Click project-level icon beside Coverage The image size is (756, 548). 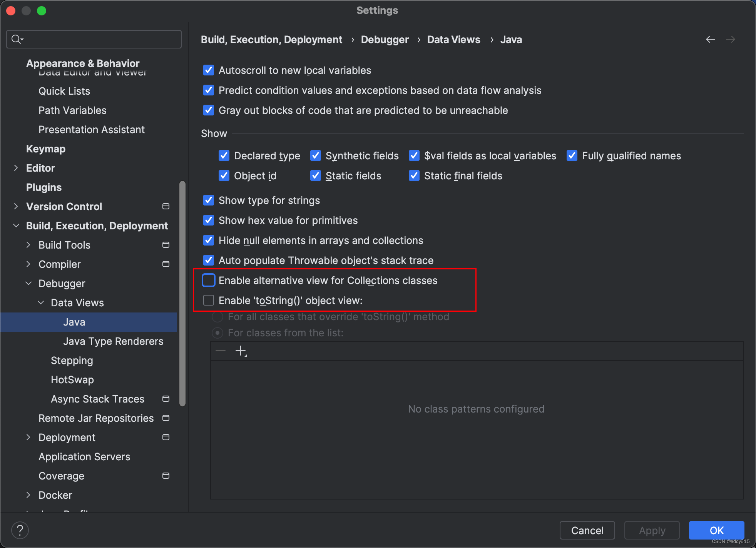click(166, 476)
